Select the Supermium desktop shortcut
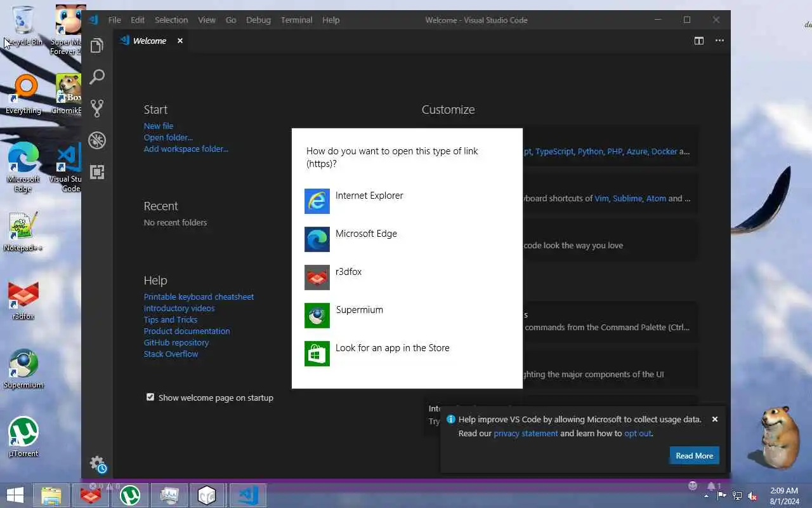This screenshot has height=508, width=812. click(x=23, y=369)
